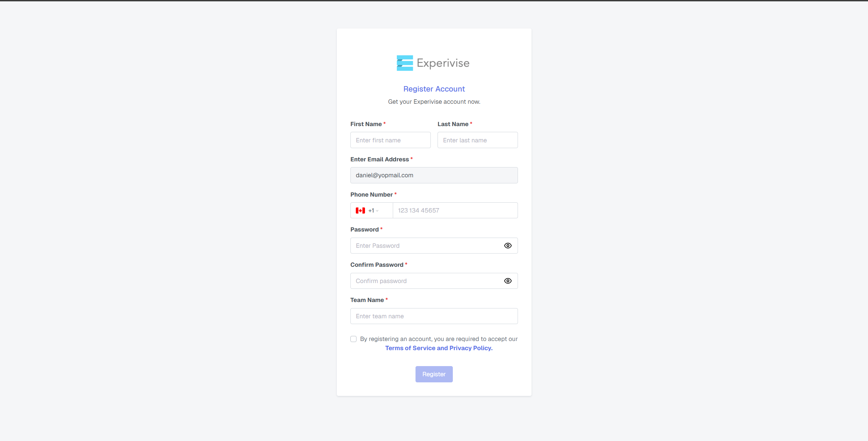Check the accept terms checkbox

(x=353, y=339)
